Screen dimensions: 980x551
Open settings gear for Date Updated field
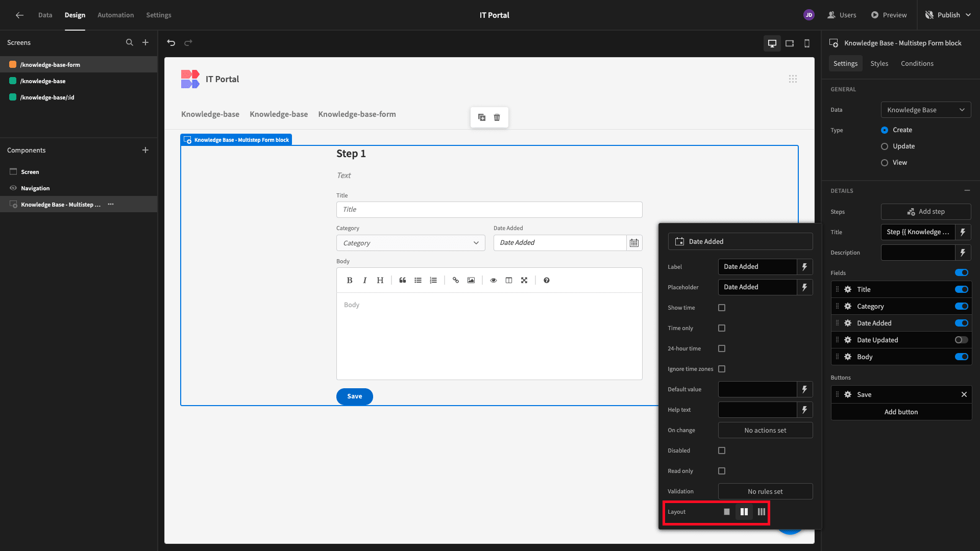[848, 340]
